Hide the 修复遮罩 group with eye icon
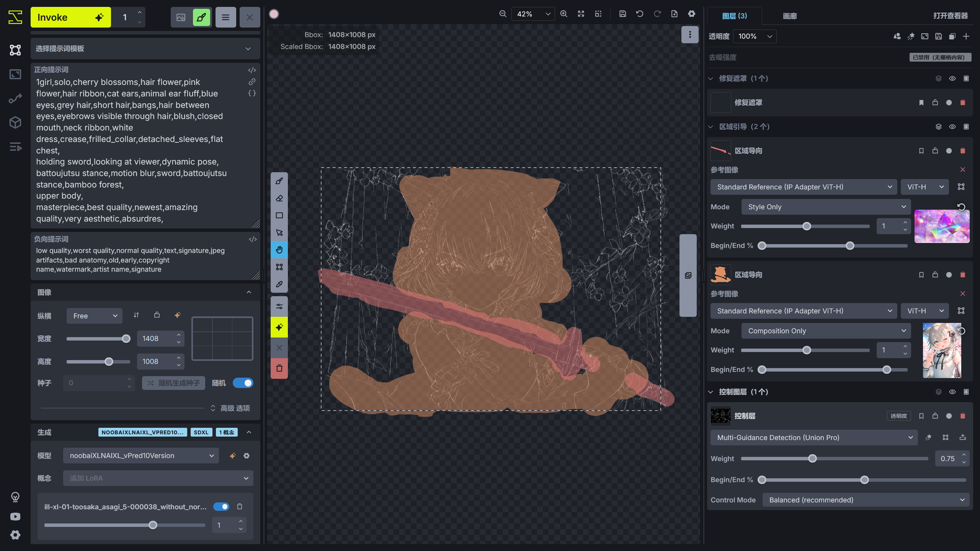 [x=952, y=78]
